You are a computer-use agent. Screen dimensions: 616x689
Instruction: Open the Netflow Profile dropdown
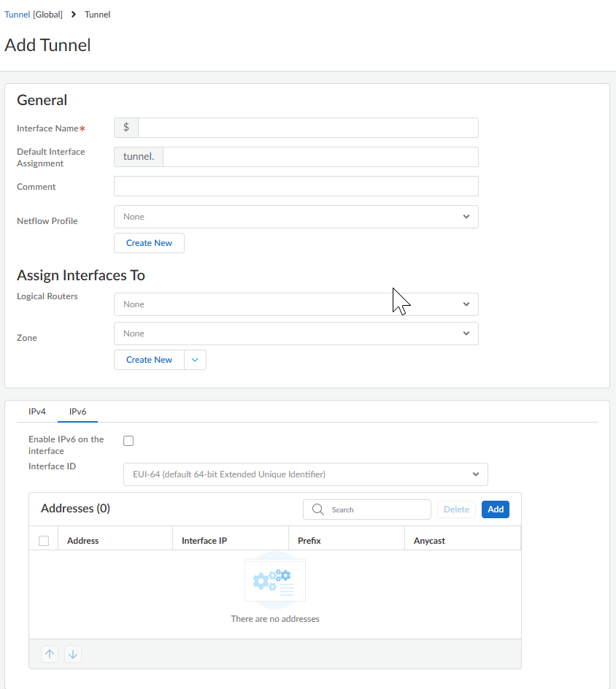click(x=296, y=217)
